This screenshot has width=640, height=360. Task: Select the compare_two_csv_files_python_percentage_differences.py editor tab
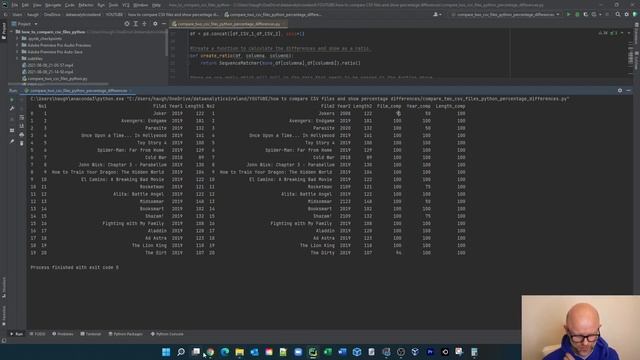pos(227,24)
